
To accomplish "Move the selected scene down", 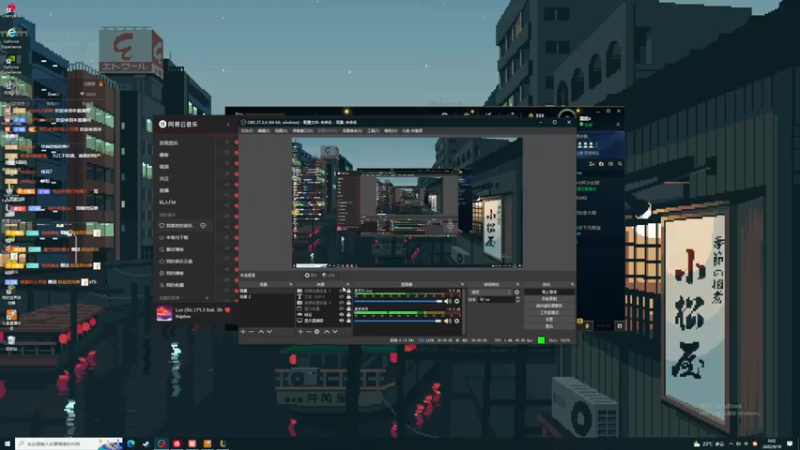I will [x=269, y=332].
